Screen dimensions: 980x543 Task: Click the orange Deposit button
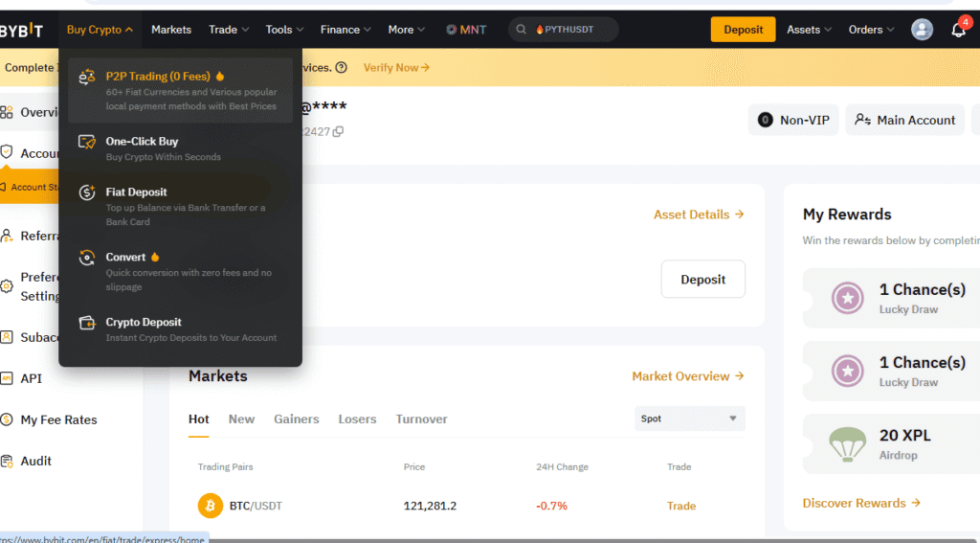(x=743, y=30)
